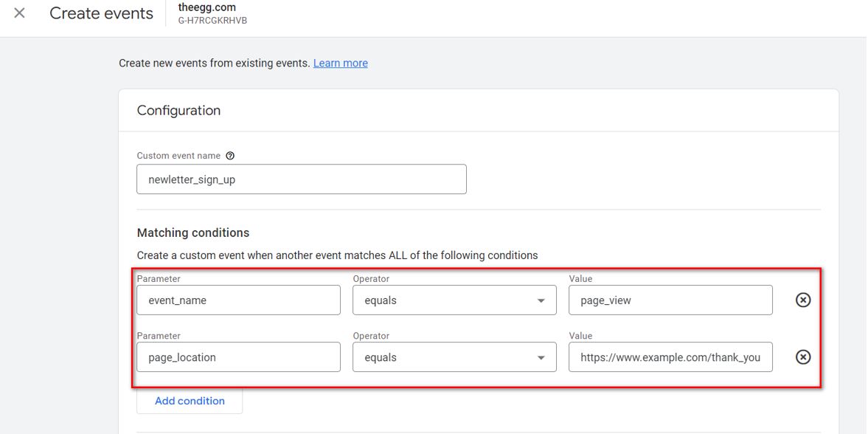Click the Custom event name label
Viewport: 868px width, 434px height.
pos(178,156)
